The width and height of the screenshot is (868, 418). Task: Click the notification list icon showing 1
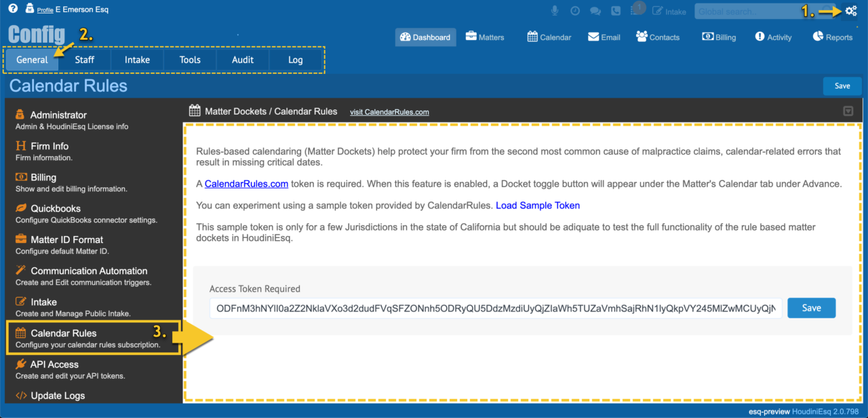636,9
